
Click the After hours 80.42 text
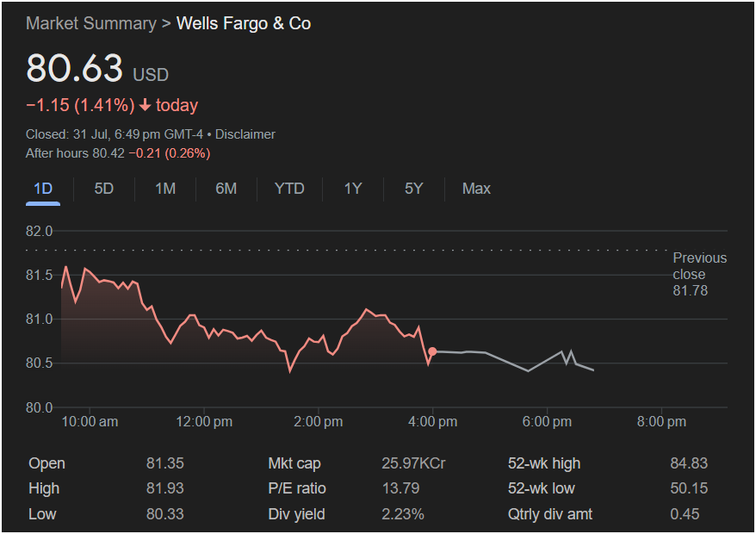pos(75,153)
